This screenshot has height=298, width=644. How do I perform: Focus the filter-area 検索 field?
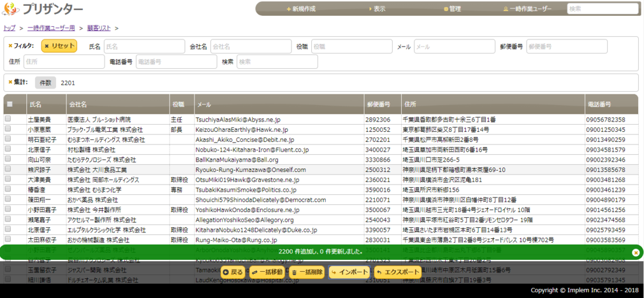point(277,62)
